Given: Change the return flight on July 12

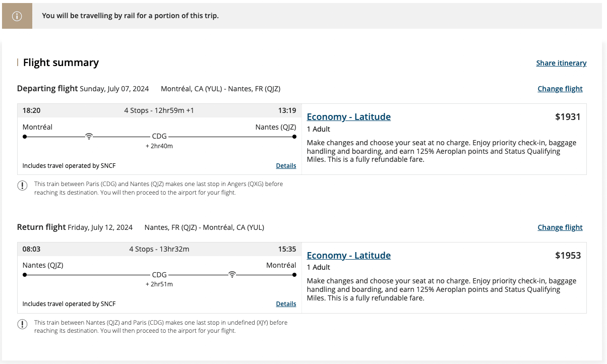Looking at the screenshot, I should (x=560, y=227).
